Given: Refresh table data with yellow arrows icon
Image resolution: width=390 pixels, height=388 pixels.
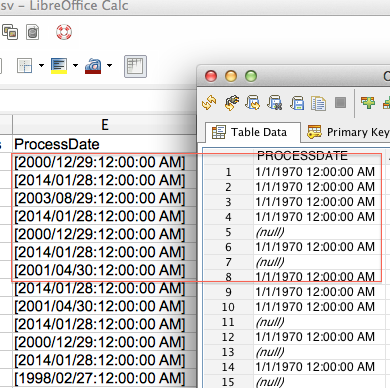Looking at the screenshot, I should 209,103.
